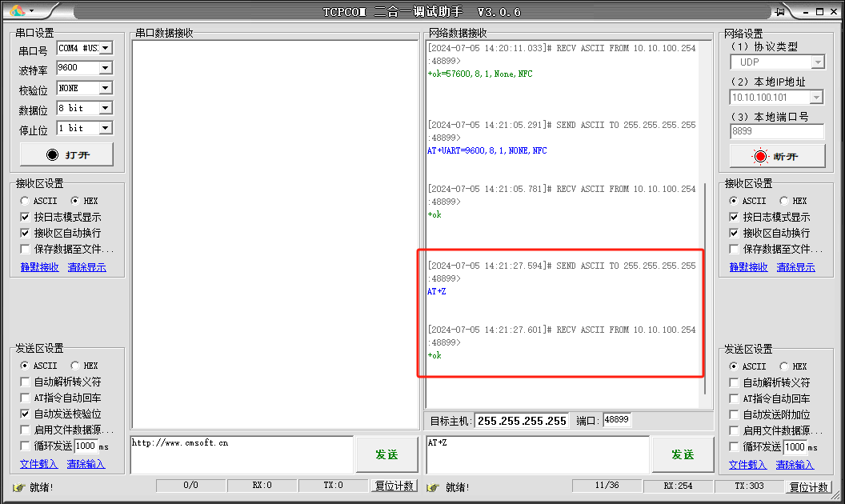Screen dimensions: 845x504
Task: Send the serial data with left 发送 button
Action: coord(386,454)
